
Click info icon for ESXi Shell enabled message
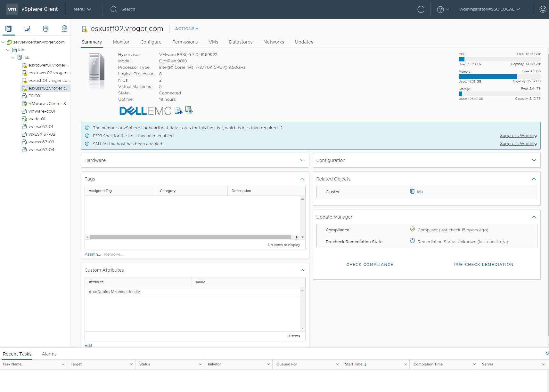(x=87, y=136)
